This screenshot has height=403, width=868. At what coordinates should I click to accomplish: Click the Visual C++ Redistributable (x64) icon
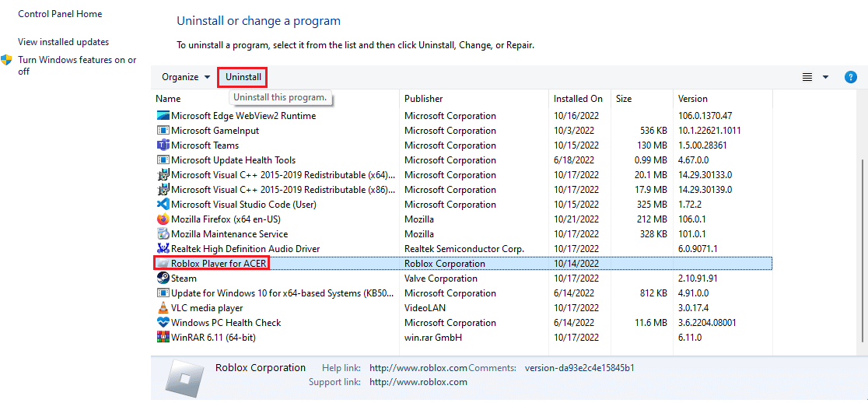tap(163, 175)
